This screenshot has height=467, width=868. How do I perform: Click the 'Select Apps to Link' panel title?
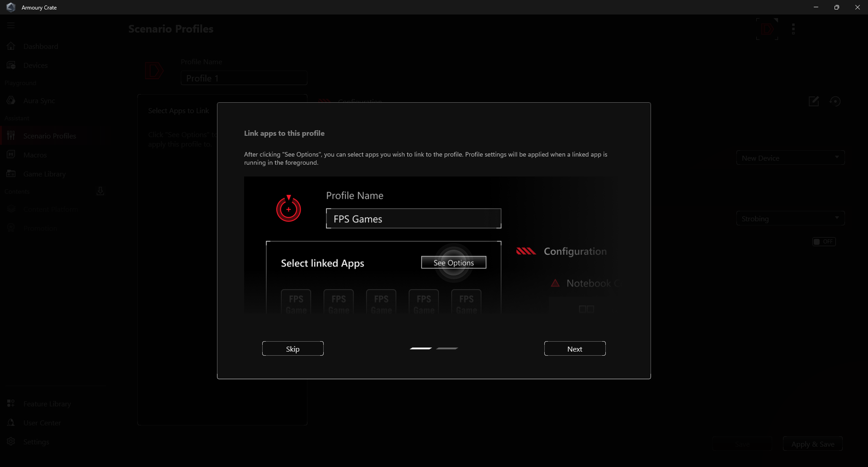pos(179,110)
